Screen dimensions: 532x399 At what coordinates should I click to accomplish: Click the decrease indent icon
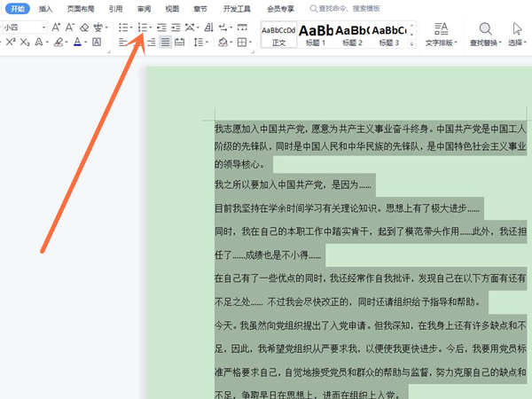coord(161,27)
